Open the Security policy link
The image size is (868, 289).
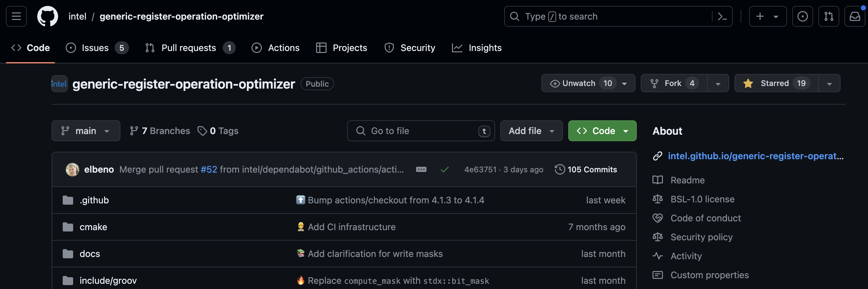[701, 237]
